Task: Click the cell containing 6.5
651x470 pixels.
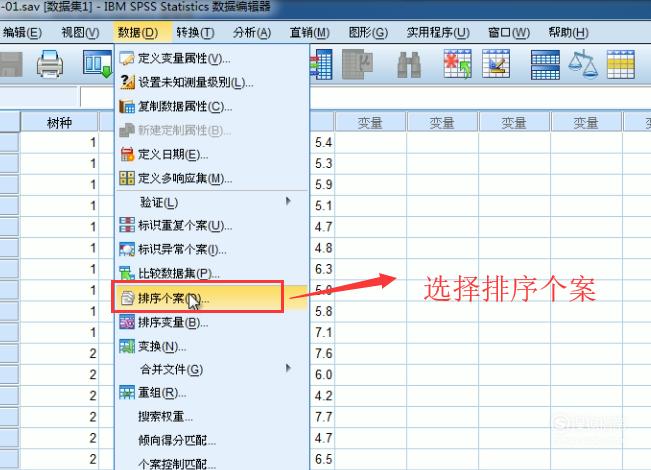Action: click(x=322, y=459)
